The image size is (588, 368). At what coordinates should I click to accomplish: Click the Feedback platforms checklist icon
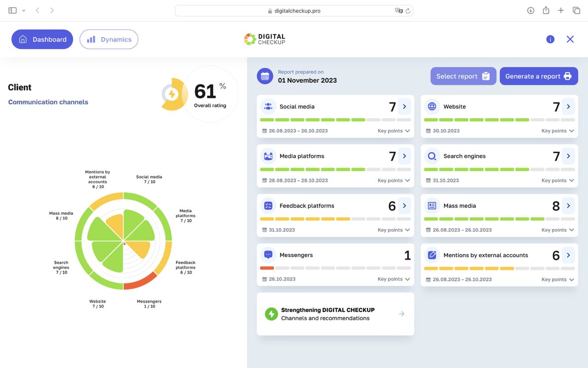pyautogui.click(x=268, y=206)
